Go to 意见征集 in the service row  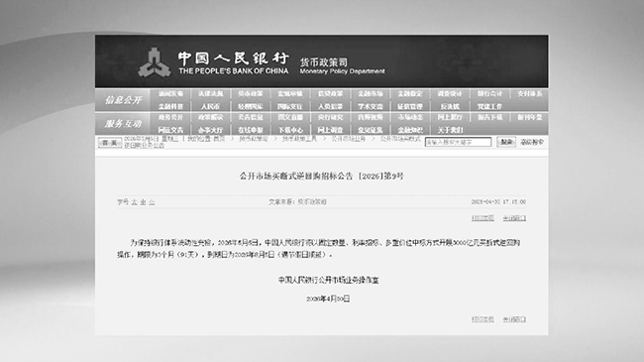pos(371,130)
